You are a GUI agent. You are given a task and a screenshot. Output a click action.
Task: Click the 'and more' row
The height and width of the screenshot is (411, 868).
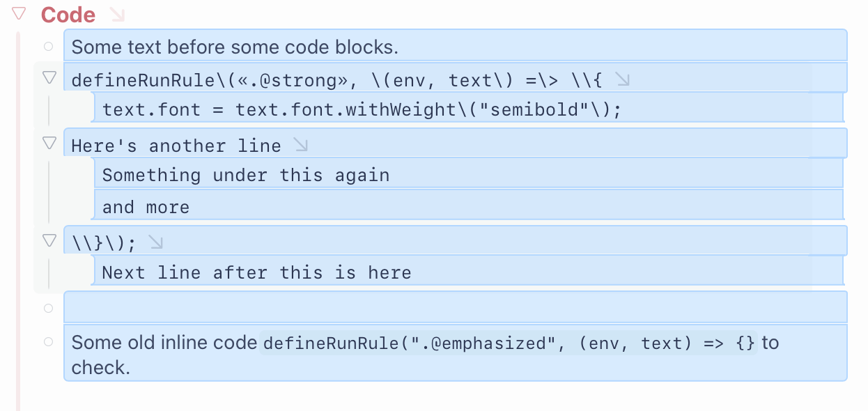tap(146, 207)
